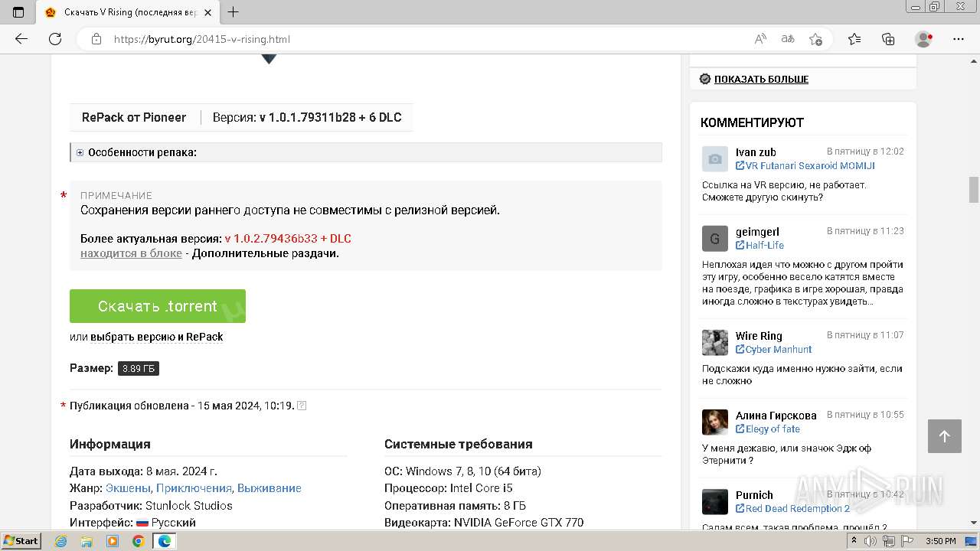The width and height of the screenshot is (980, 551).
Task: Open File Explorer from taskbar
Action: [87, 541]
